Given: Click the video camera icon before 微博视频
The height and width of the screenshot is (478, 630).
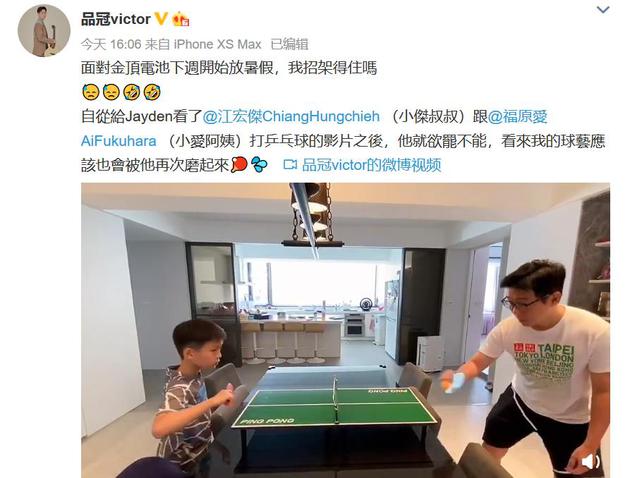Looking at the screenshot, I should pos(290,164).
